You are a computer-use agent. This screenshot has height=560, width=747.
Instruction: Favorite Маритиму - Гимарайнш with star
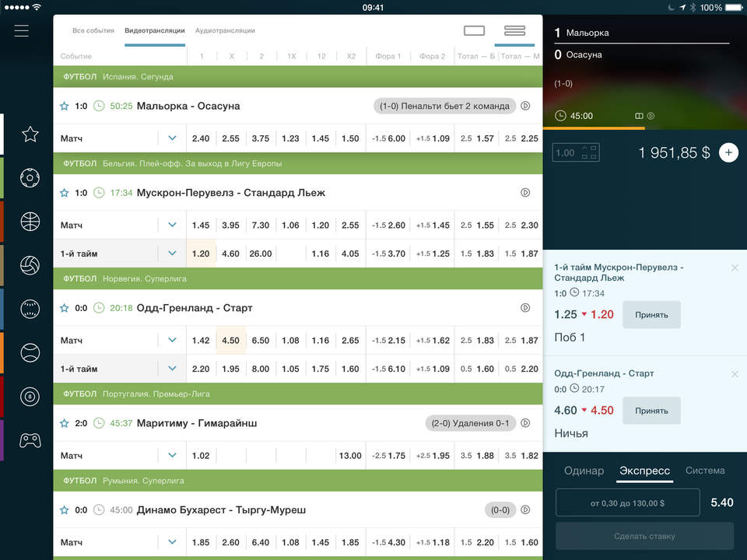(65, 423)
